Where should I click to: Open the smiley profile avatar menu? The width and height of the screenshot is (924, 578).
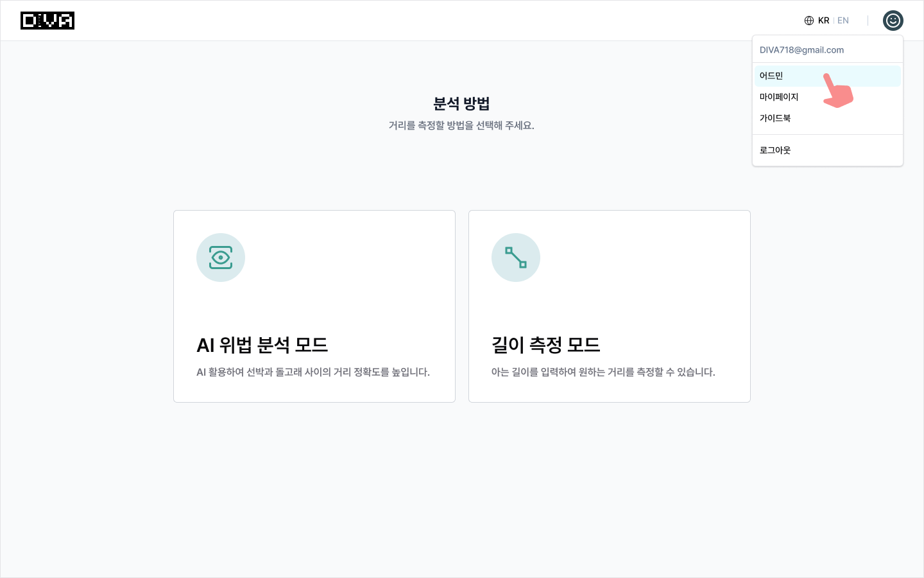893,21
